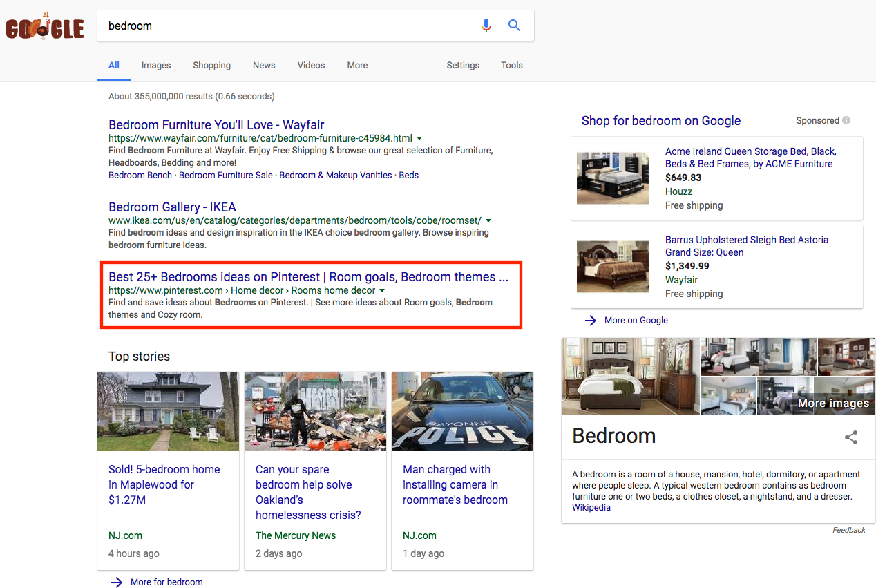Share the Bedroom knowledge panel
The image size is (876, 588).
[851, 437]
